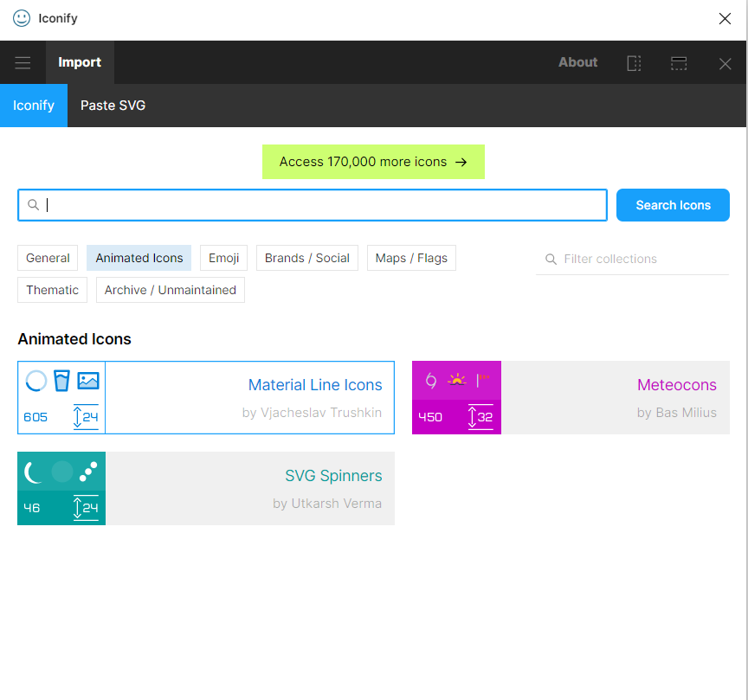
Task: Click the Iconify smiley logo
Action: (22, 18)
